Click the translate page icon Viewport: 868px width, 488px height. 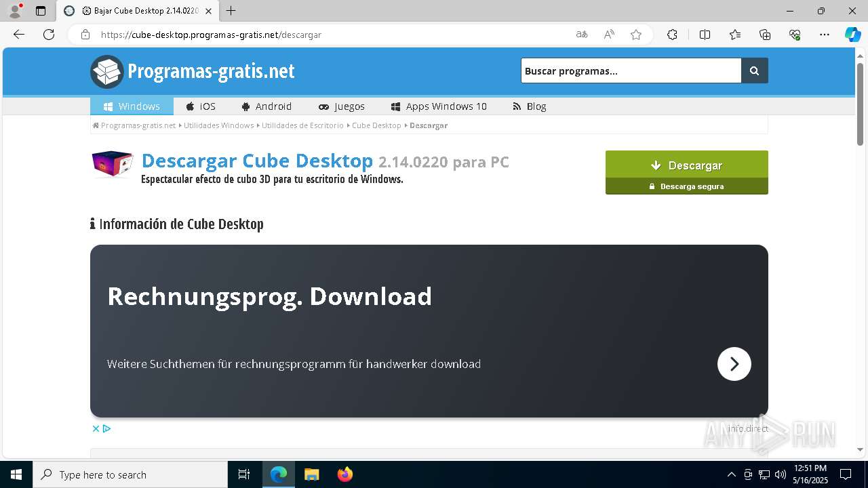582,35
